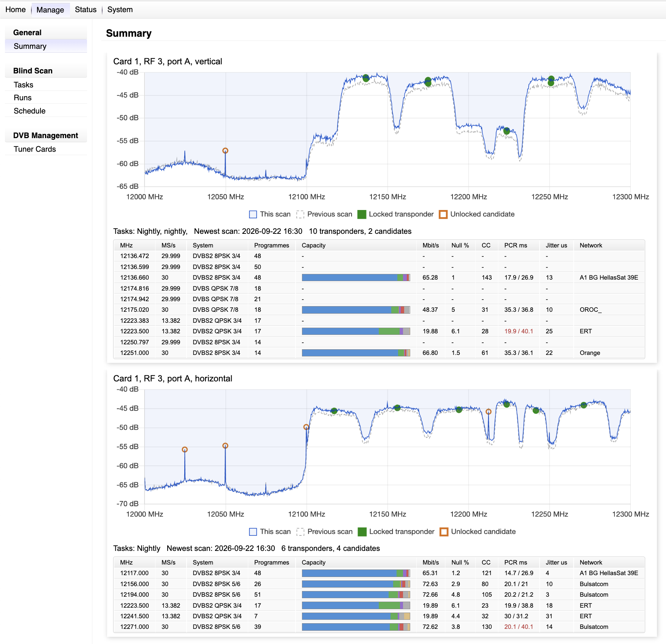Click 72.66 Mbit/s value
Screen dimensions: 666x644
point(430,595)
